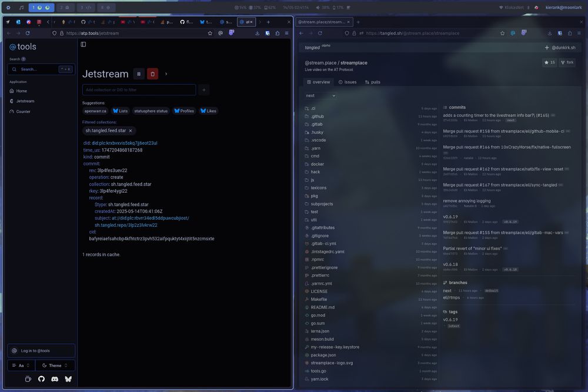Switch to the 'p...' browser tab
The width and height of the screenshot is (588, 392).
point(166,22)
